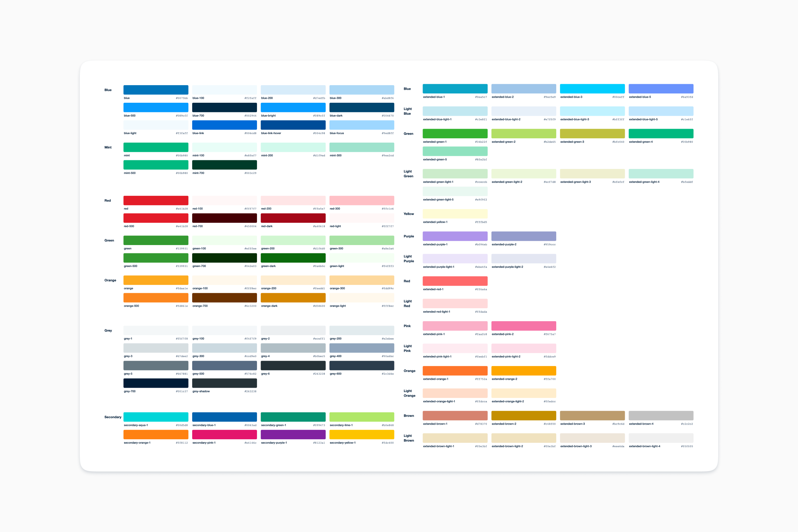Click the red-dark color swatch
This screenshot has height=532, width=798.
[x=293, y=218]
